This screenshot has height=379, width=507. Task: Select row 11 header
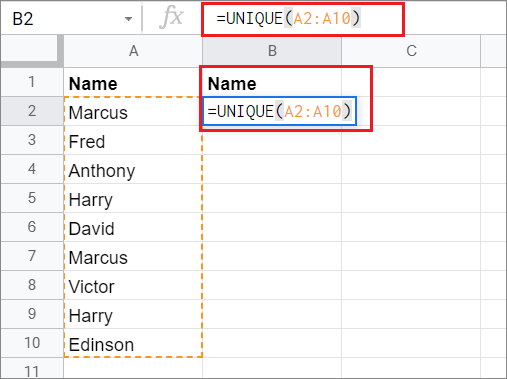click(x=32, y=369)
